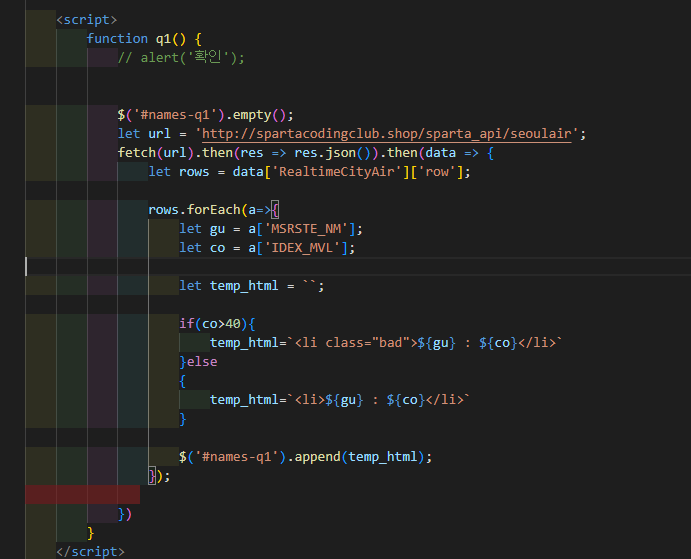Click the closing </script> tag
This screenshot has width=691, height=559.
[90, 552]
